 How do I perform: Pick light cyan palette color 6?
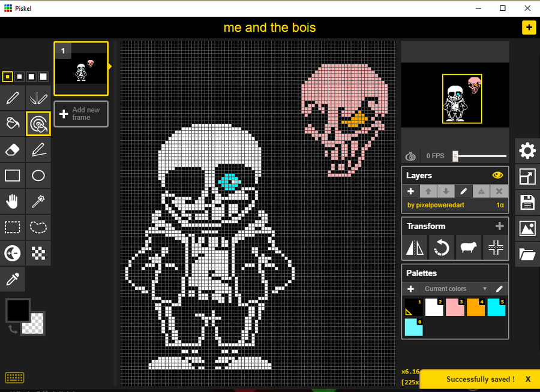pos(413,327)
